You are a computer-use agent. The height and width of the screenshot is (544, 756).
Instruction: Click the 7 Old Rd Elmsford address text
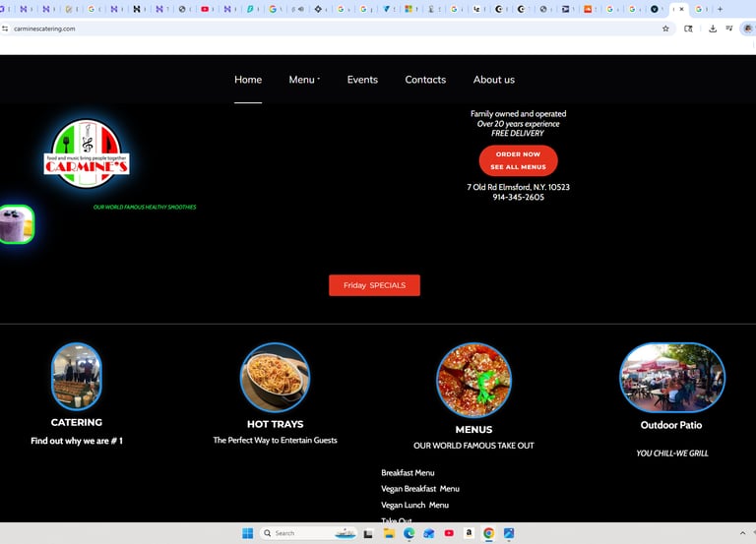519,187
